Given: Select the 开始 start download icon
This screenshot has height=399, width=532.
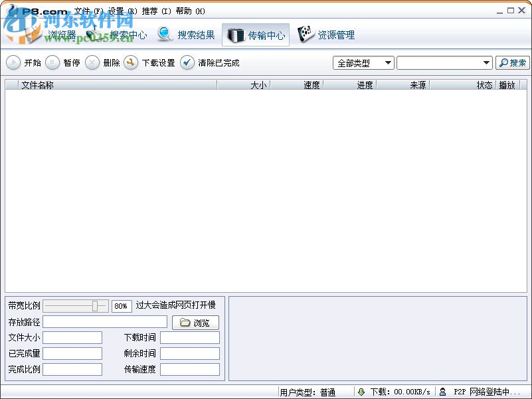Looking at the screenshot, I should (x=13, y=62).
